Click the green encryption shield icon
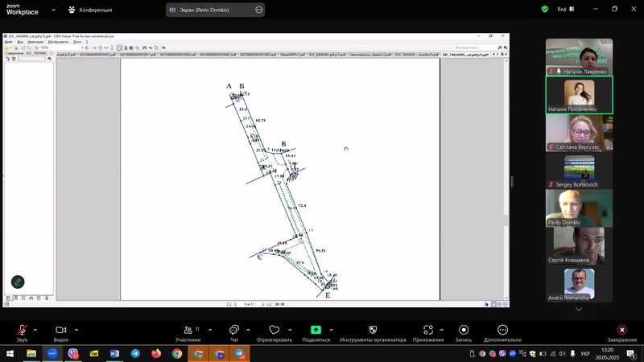Screen dimensions: 644x362 (x=545, y=9)
